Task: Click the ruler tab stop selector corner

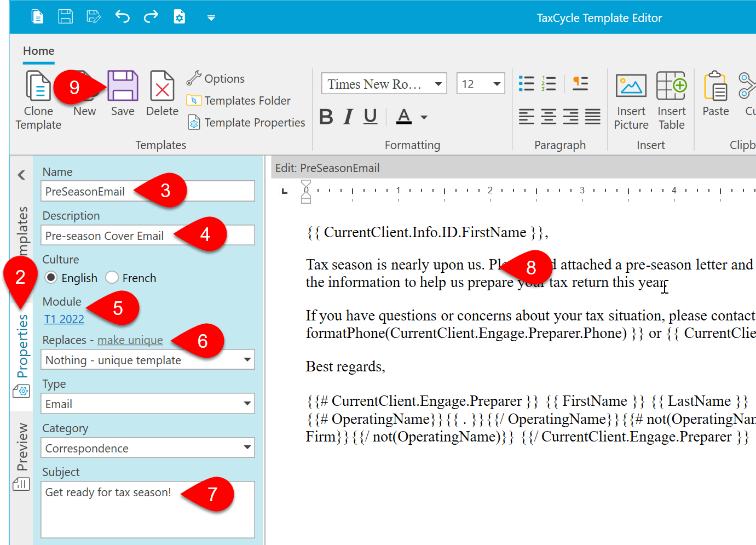Action: pyautogui.click(x=285, y=191)
